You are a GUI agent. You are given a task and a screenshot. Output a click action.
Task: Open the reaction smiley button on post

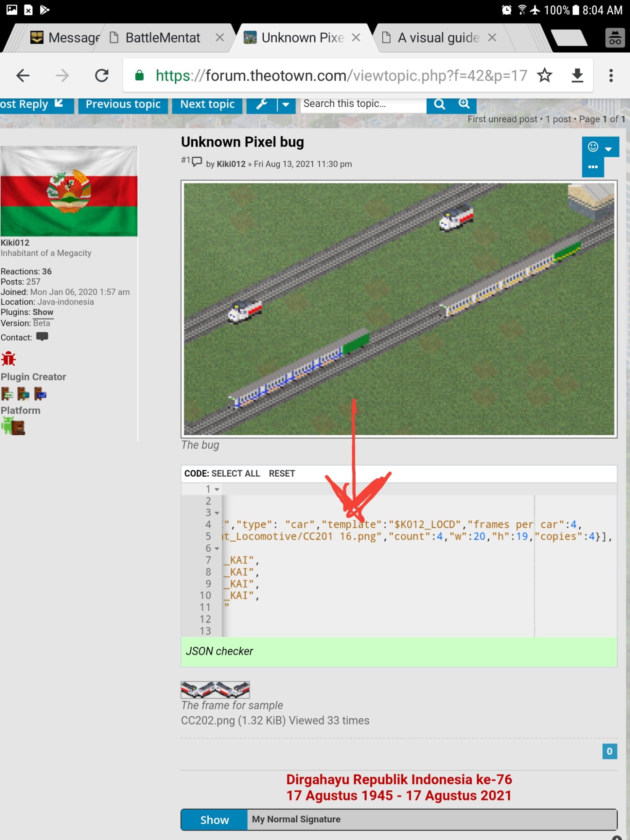point(601,147)
